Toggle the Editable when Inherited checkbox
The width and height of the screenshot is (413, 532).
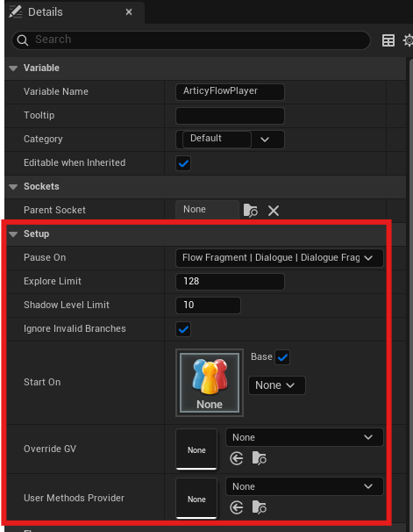[x=183, y=163]
